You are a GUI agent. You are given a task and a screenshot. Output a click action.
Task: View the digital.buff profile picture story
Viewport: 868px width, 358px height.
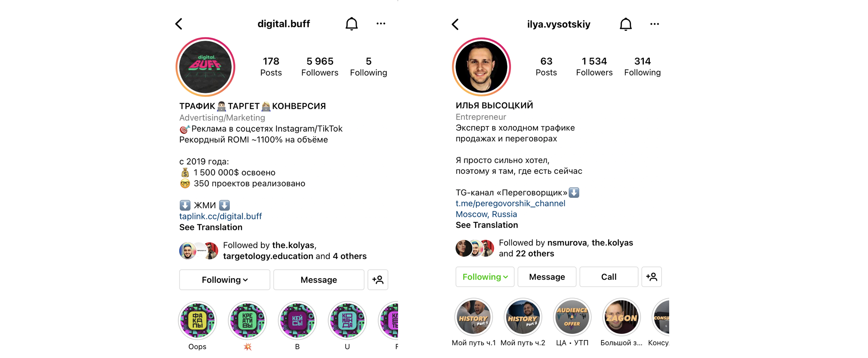pos(205,67)
